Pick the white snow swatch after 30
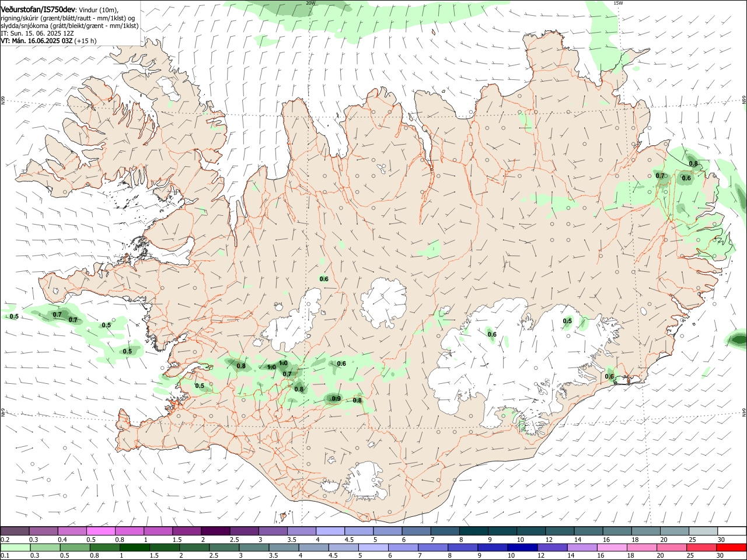 coord(732,531)
